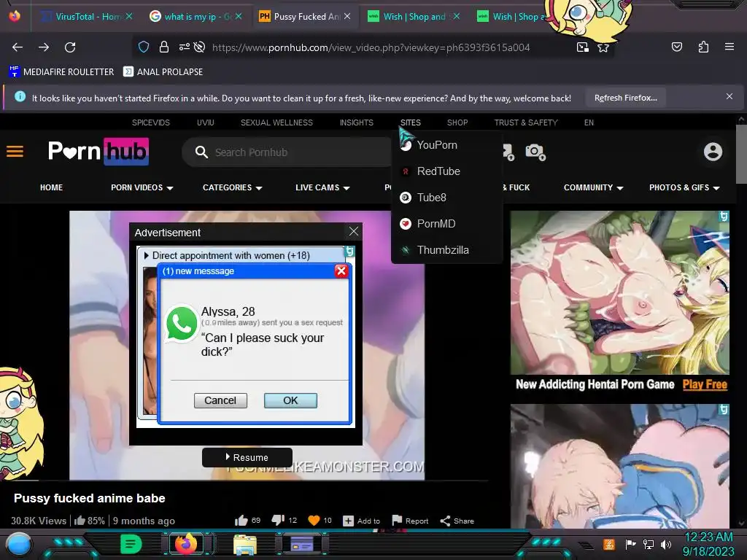Go back with the browser Back arrow
747x560 pixels.
click(18, 47)
